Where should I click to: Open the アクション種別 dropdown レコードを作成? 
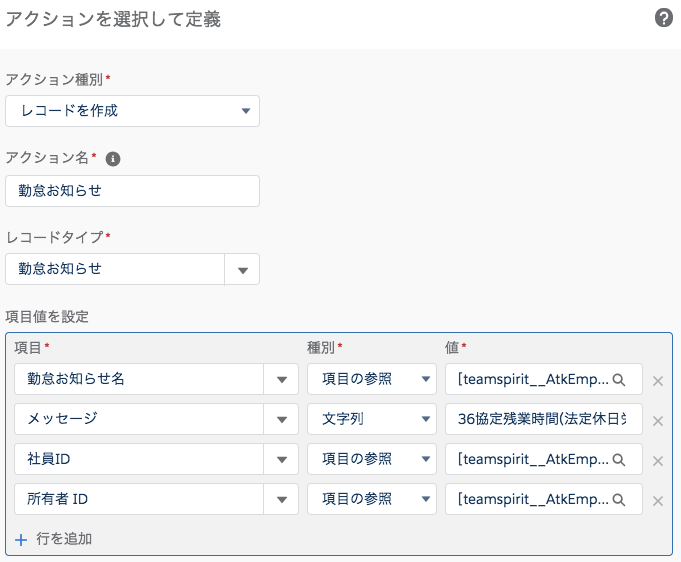[x=132, y=111]
